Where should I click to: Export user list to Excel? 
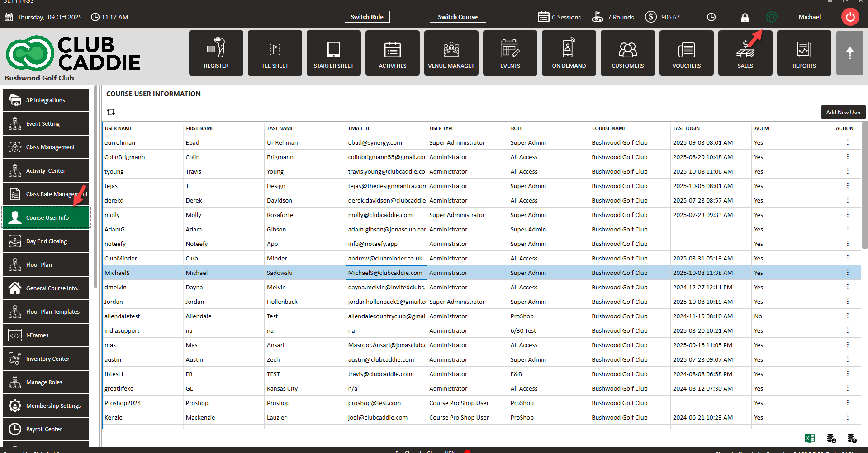810,438
